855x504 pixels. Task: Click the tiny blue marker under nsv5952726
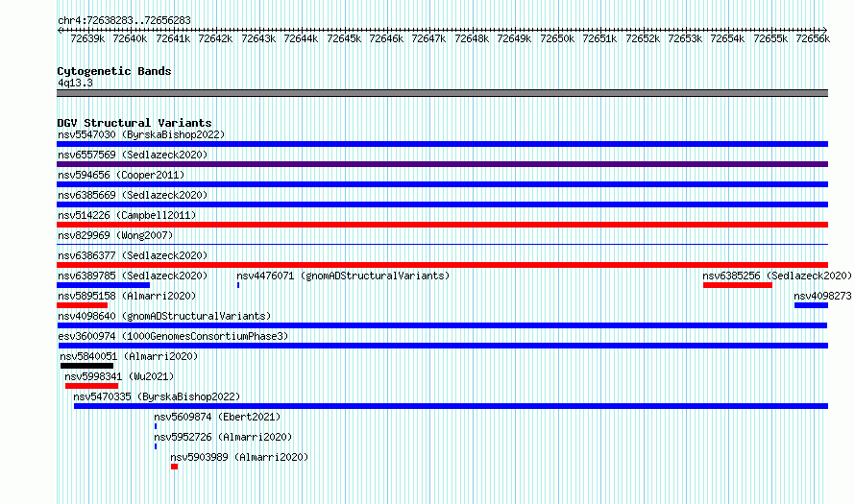156,446
